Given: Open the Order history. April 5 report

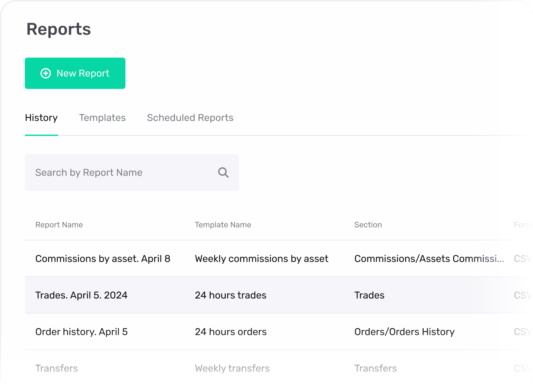Looking at the screenshot, I should [81, 332].
